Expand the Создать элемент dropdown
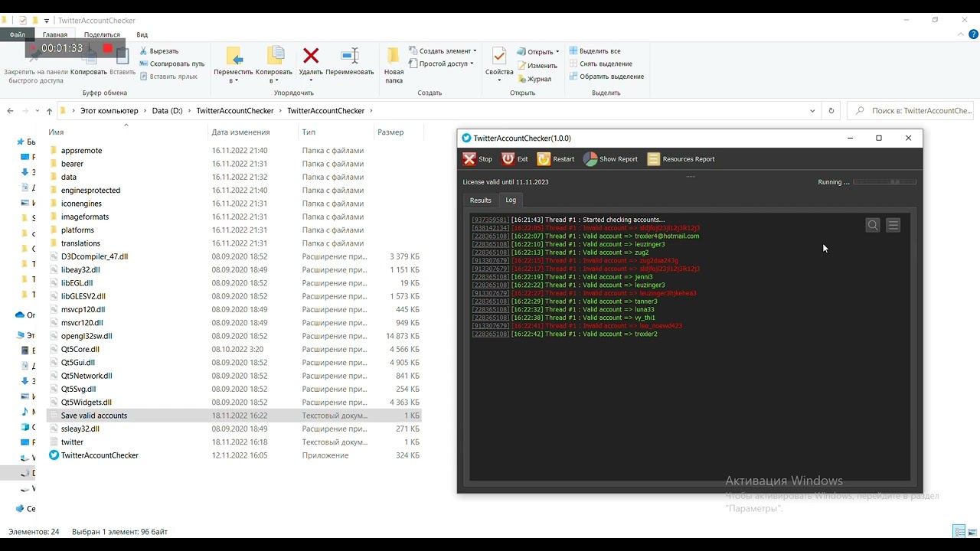 (x=443, y=51)
